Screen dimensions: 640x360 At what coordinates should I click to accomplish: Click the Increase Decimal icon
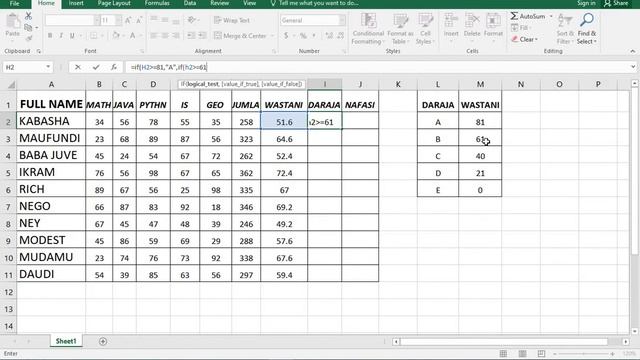click(329, 36)
